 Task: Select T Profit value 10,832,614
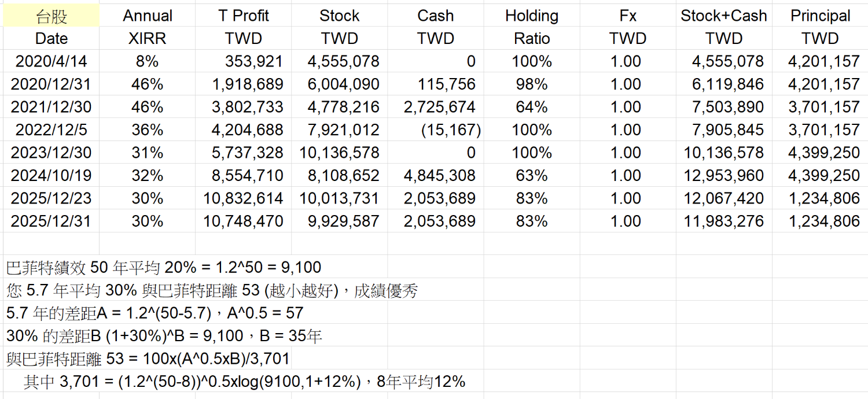[x=244, y=198]
